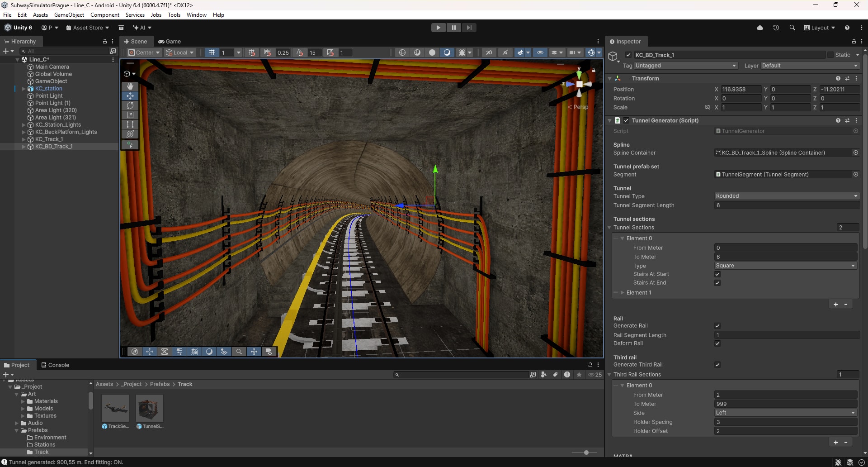The height and width of the screenshot is (467, 868).
Task: Select the Hand view tool
Action: coord(130,86)
